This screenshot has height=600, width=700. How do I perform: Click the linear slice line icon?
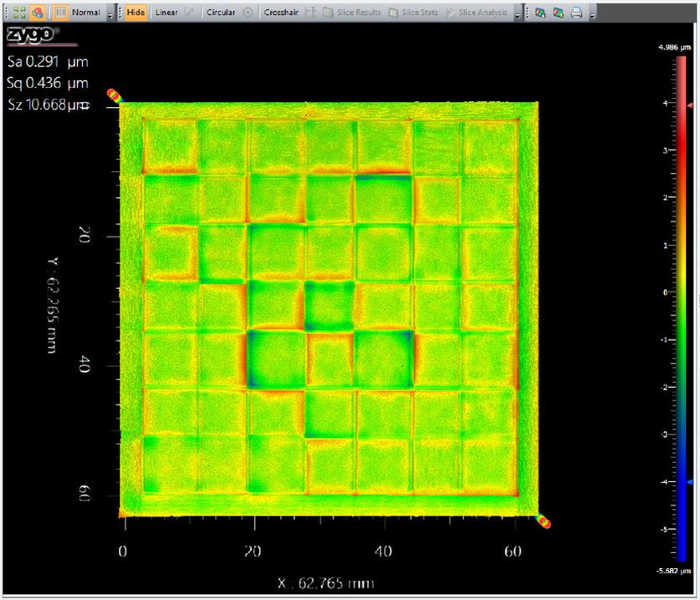[x=190, y=13]
